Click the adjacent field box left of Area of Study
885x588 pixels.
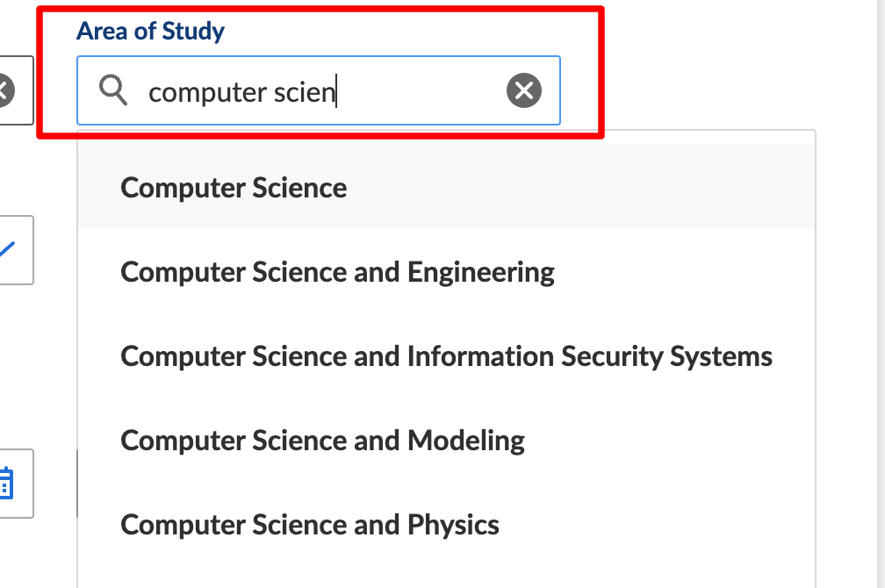16,90
